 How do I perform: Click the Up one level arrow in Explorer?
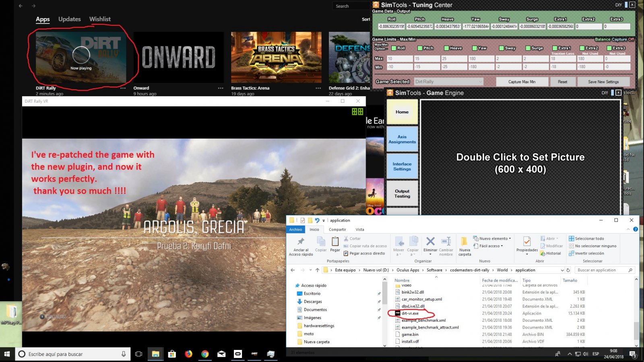tap(317, 270)
